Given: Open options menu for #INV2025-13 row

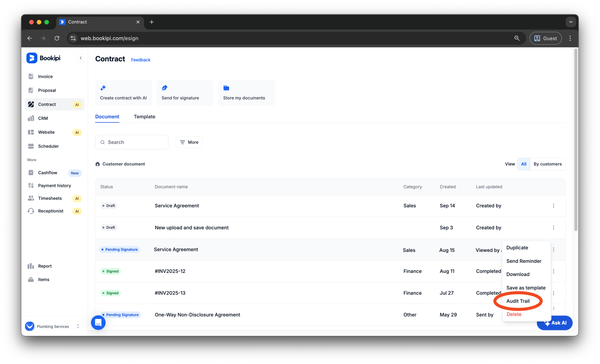Looking at the screenshot, I should click(553, 293).
